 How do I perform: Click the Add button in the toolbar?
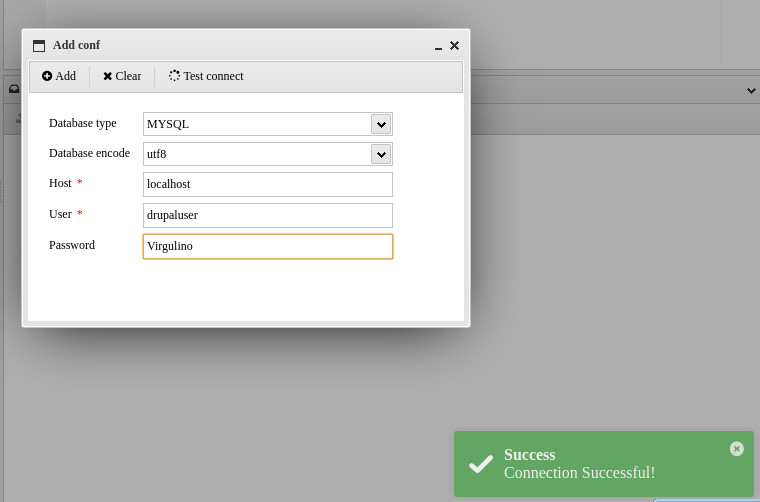pos(59,76)
